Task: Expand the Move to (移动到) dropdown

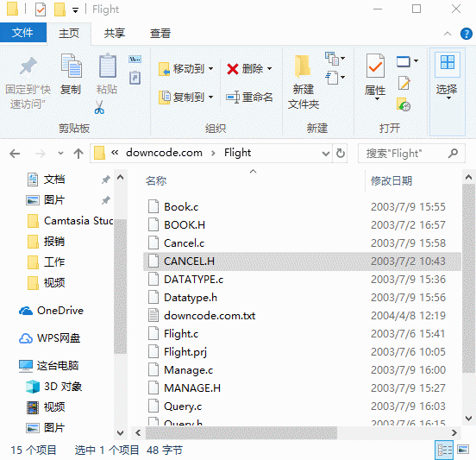Action: 210,69
